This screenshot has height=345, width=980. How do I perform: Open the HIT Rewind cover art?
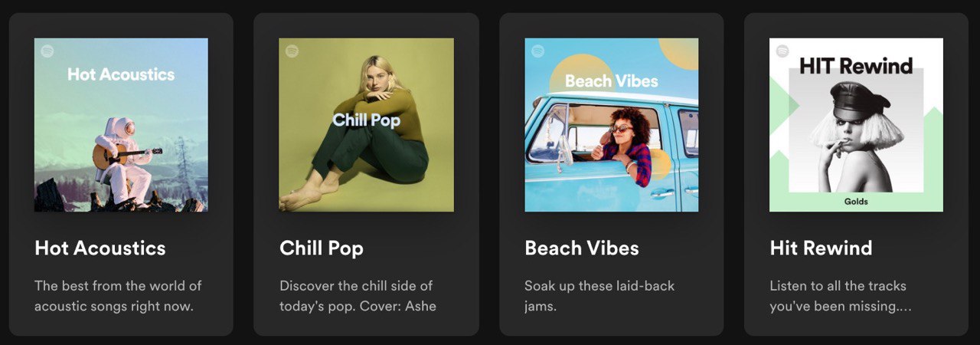click(x=856, y=125)
